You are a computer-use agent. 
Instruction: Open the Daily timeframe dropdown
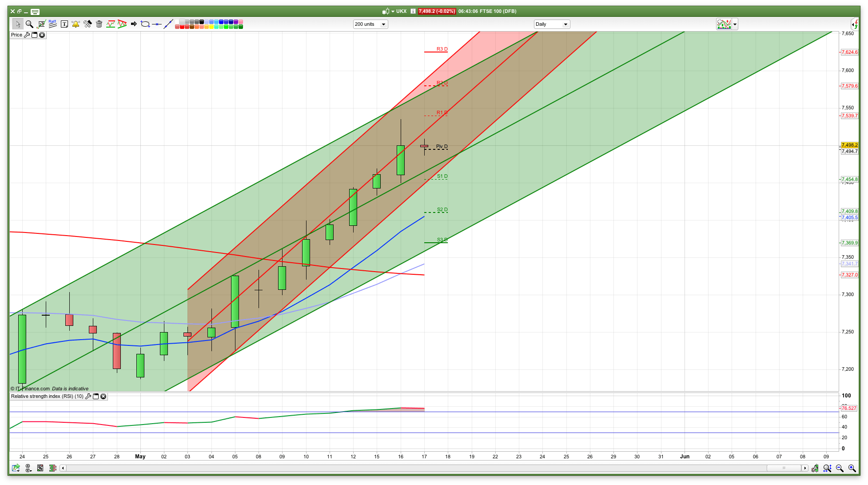pos(565,24)
